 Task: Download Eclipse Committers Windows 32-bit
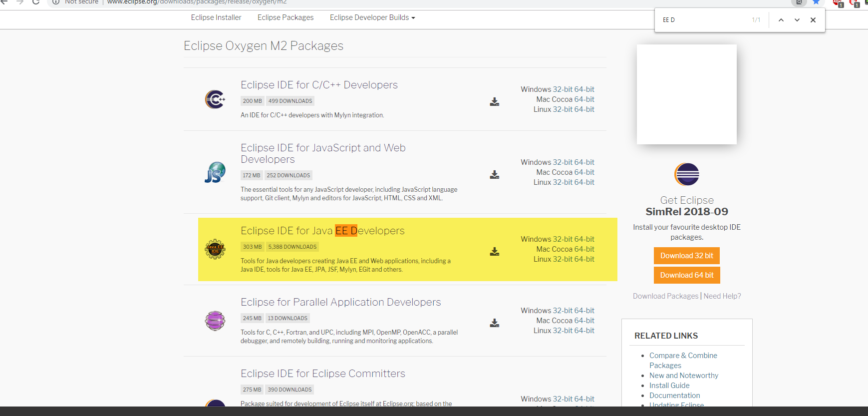[x=563, y=399]
